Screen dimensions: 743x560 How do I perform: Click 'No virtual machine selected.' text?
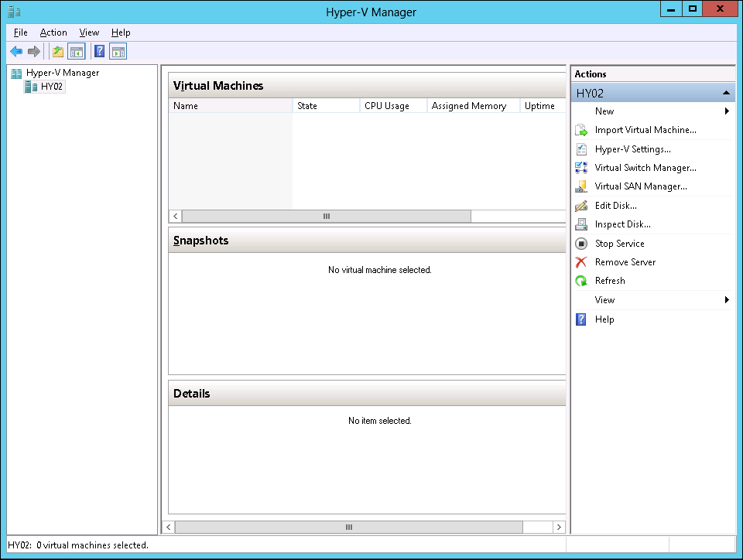(x=379, y=270)
